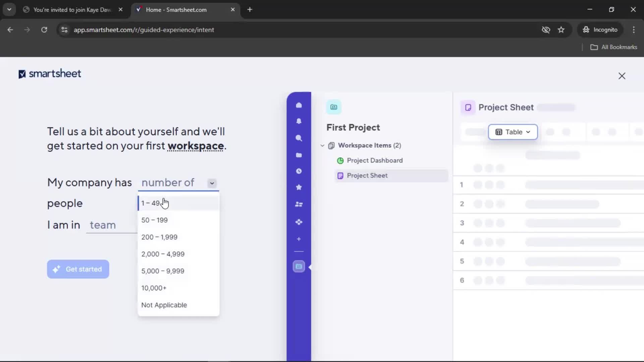This screenshot has width=644, height=362.
Task: Click the search magnifier sidebar icon
Action: (x=299, y=138)
